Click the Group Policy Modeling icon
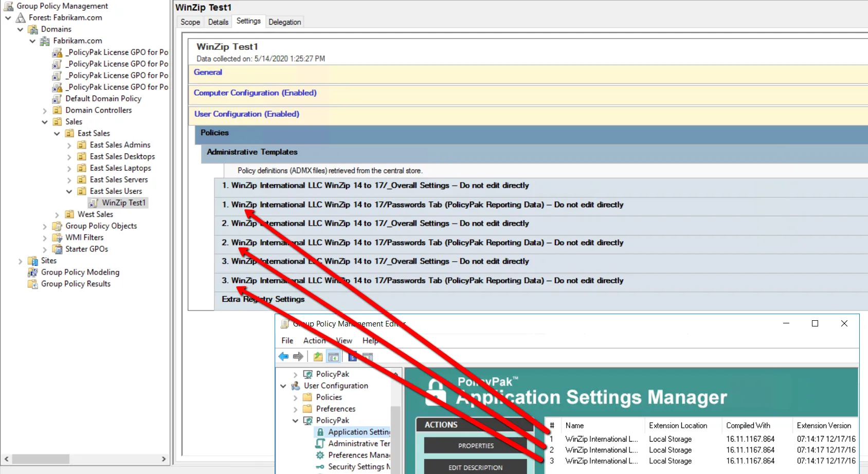Screen dimensions: 868x474 point(33,272)
